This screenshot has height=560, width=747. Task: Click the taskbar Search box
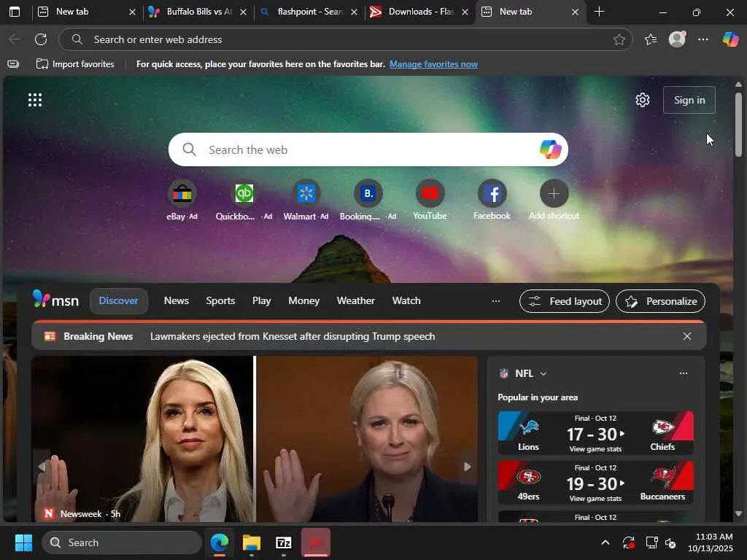click(122, 542)
